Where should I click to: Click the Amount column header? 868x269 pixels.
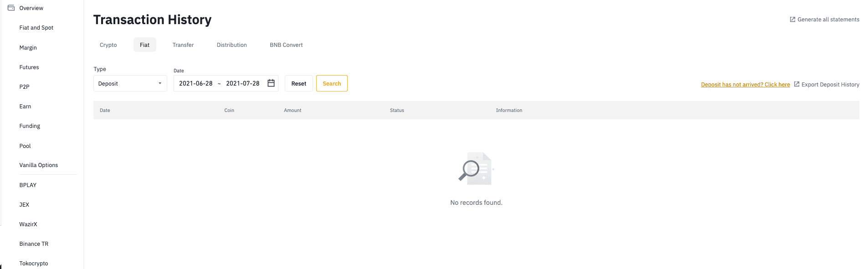coord(293,110)
